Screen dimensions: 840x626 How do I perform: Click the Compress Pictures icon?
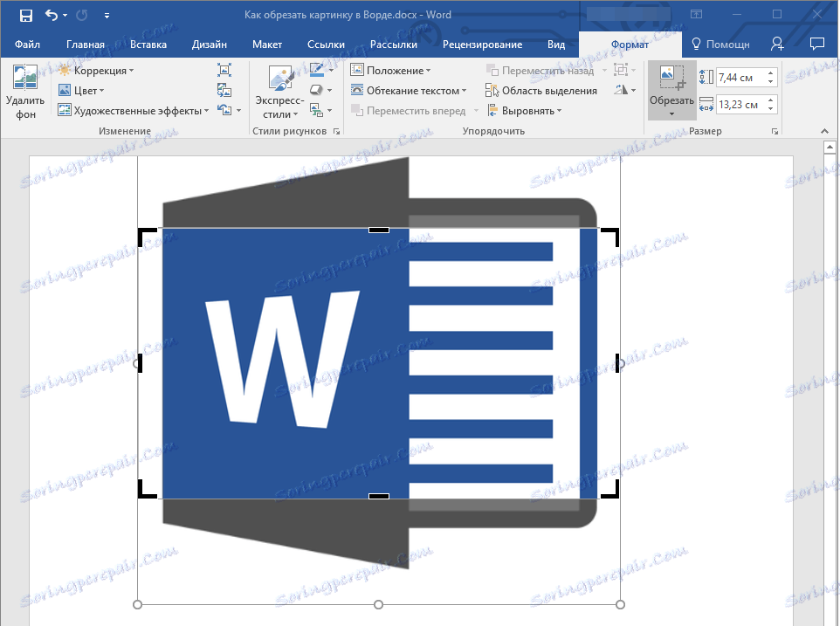[224, 70]
